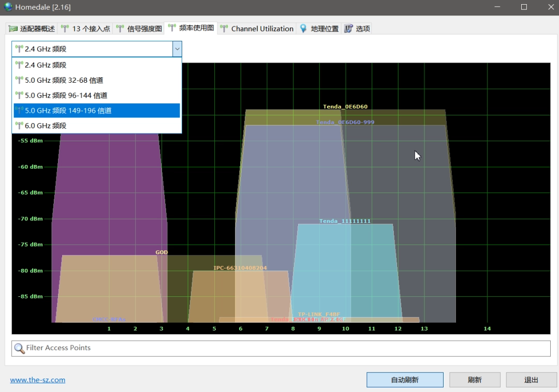Image resolution: width=559 pixels, height=392 pixels.
Task: Choose 2.4 GHz 频段 in dropdown list
Action: point(97,65)
